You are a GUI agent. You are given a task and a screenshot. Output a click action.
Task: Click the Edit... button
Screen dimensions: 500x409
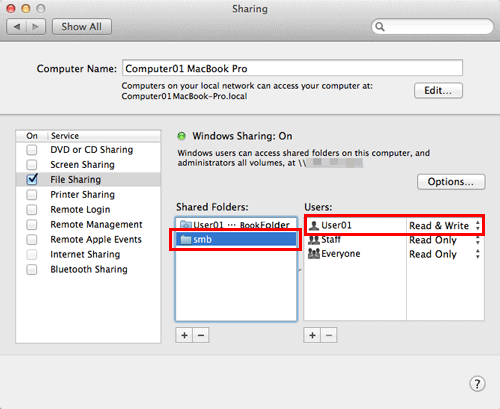click(438, 90)
